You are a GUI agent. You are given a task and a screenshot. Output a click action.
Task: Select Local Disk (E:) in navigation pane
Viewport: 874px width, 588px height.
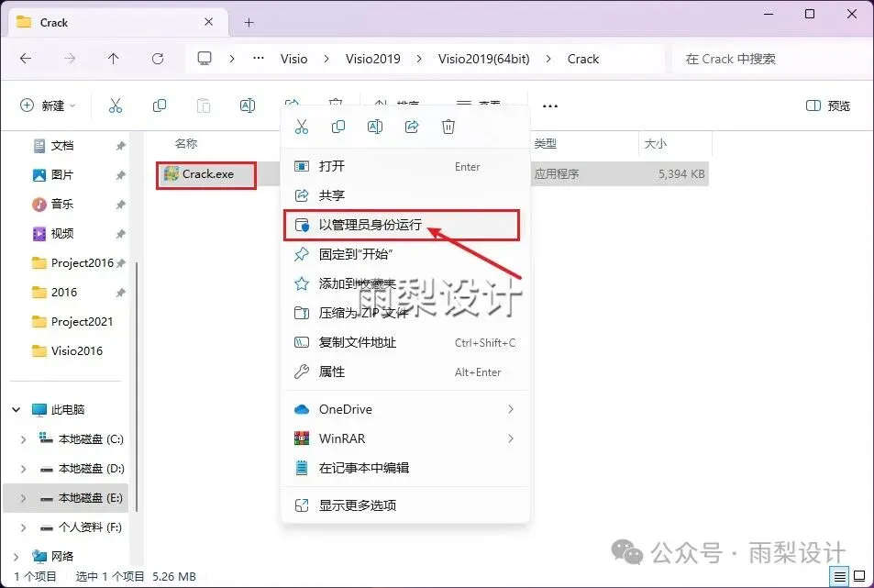[x=66, y=498]
